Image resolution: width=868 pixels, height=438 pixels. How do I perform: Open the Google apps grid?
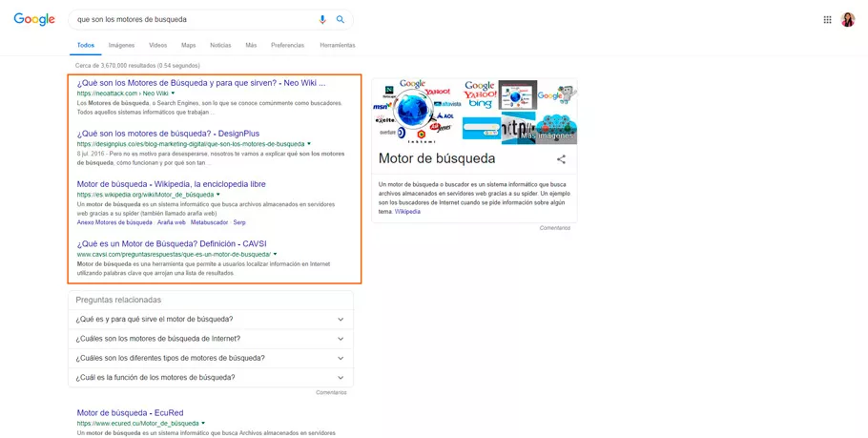tap(827, 20)
